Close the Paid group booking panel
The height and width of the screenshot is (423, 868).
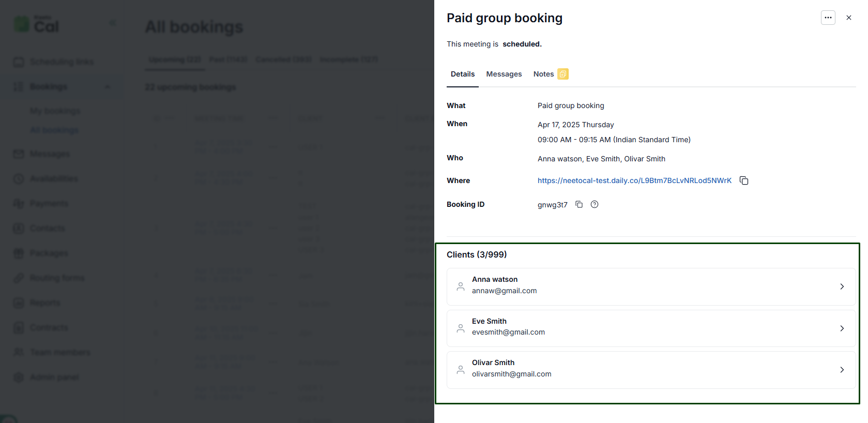pos(848,18)
